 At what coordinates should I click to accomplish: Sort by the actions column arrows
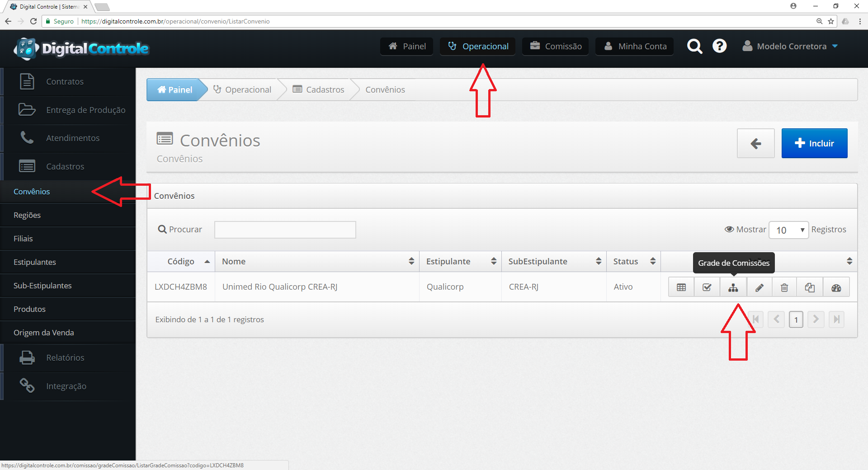point(849,261)
